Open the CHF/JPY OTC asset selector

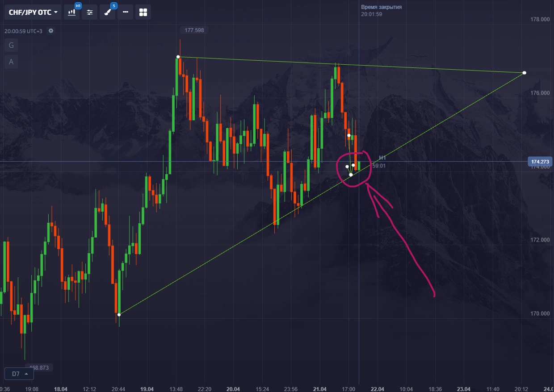tap(33, 13)
